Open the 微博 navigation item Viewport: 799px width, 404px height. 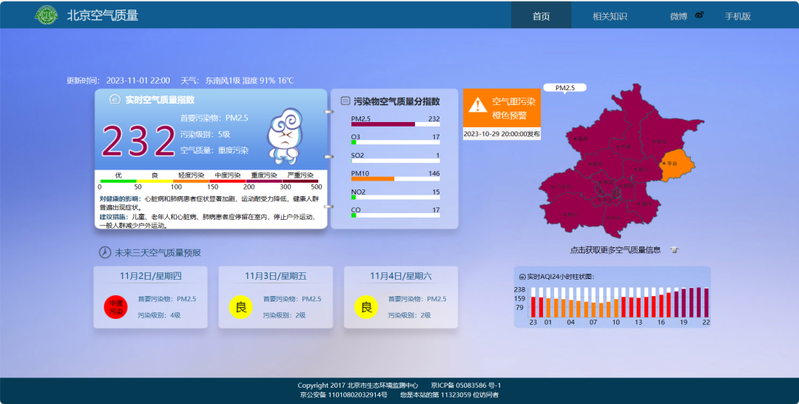[x=679, y=16]
